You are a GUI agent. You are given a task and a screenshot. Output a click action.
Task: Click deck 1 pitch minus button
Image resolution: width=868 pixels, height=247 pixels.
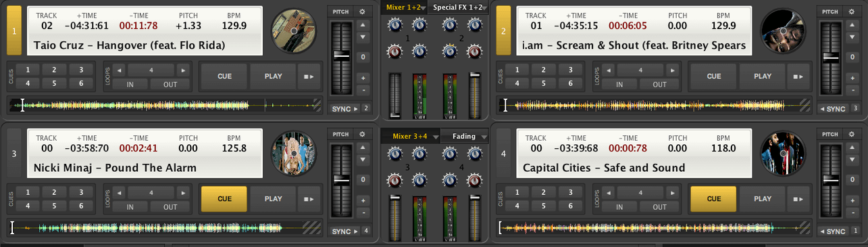[x=363, y=89]
